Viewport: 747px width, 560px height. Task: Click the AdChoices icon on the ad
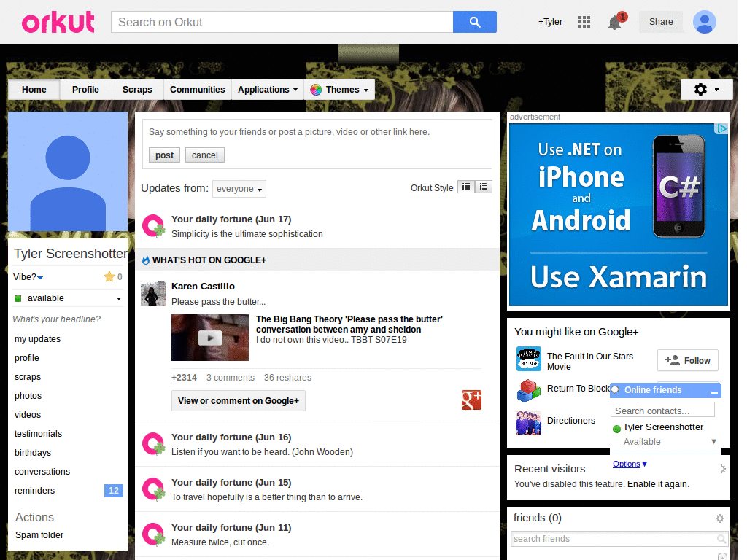click(721, 128)
